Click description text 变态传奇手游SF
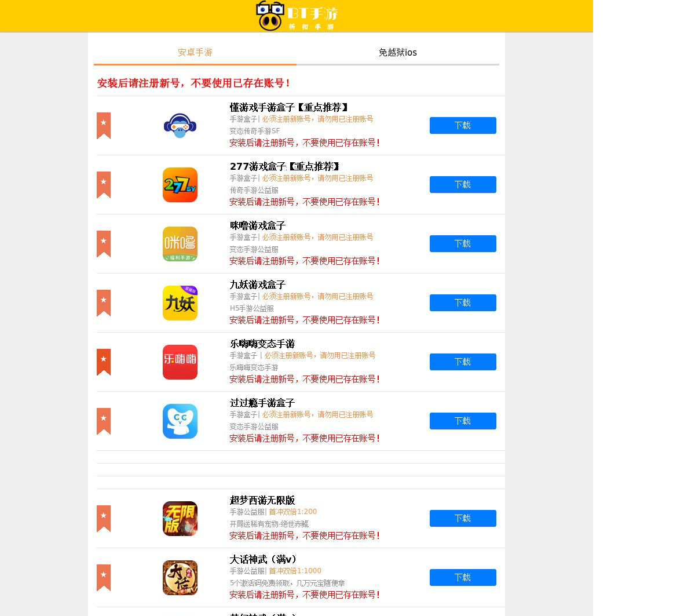 pos(255,131)
